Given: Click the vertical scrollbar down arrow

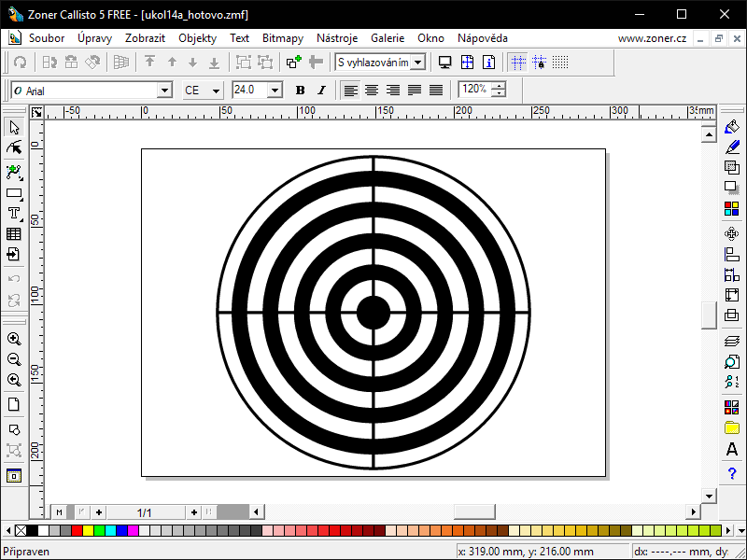Looking at the screenshot, I should (x=709, y=496).
